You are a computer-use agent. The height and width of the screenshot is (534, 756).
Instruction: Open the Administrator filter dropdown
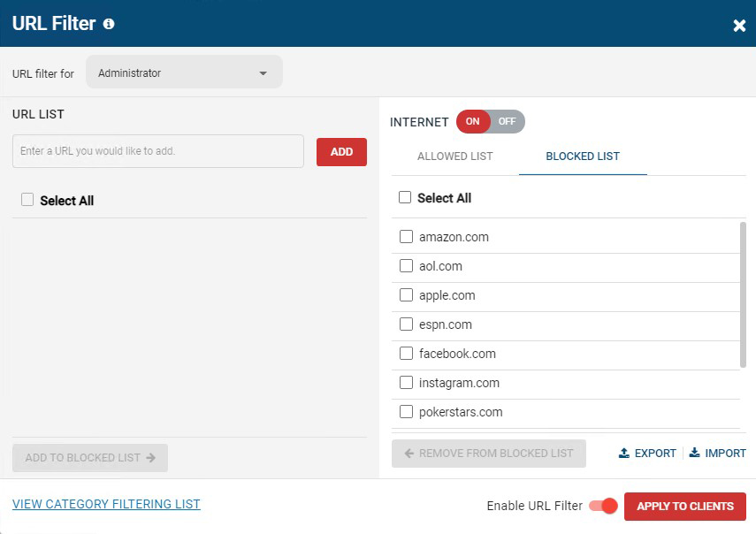pos(183,73)
